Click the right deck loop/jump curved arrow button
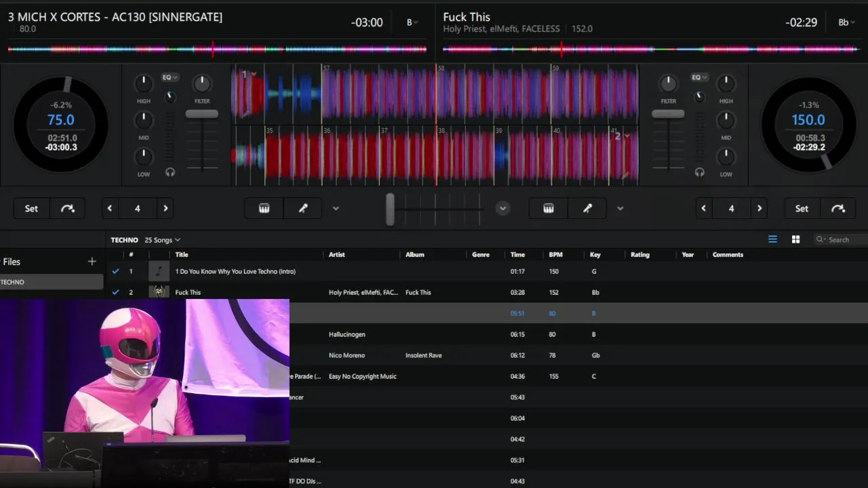Screen dimensions: 868x488 click(x=838, y=208)
